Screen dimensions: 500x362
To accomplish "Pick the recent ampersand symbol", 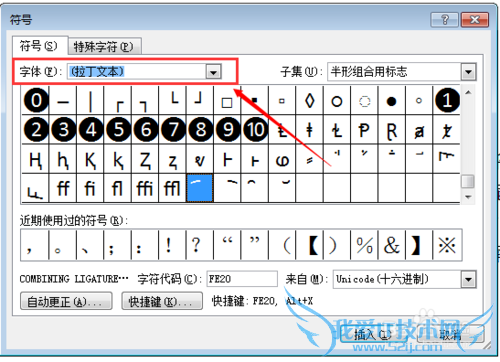I will tap(392, 245).
